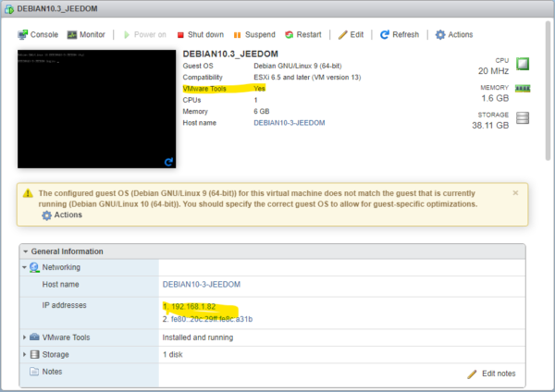This screenshot has width=555, height=392.
Task: Click the storage usage icon
Action: (523, 117)
